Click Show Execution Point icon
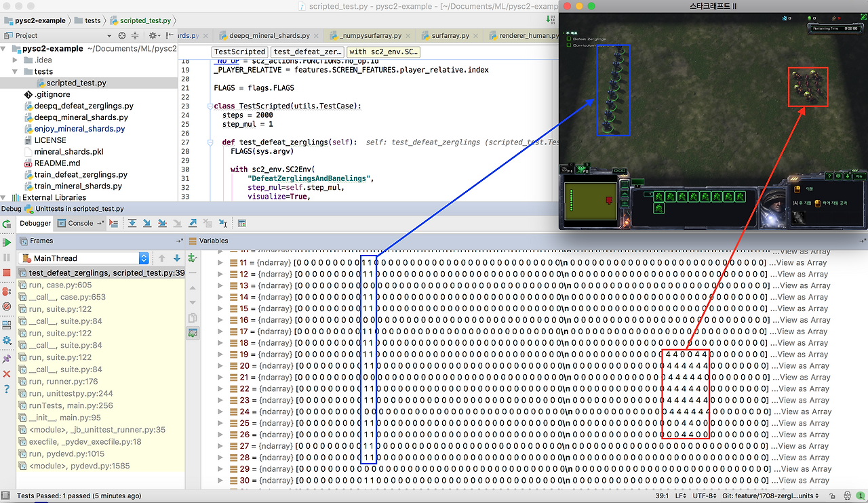 point(114,223)
